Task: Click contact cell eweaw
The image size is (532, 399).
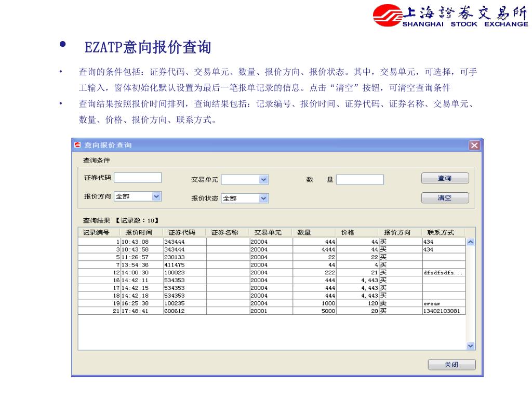Action: [444, 303]
